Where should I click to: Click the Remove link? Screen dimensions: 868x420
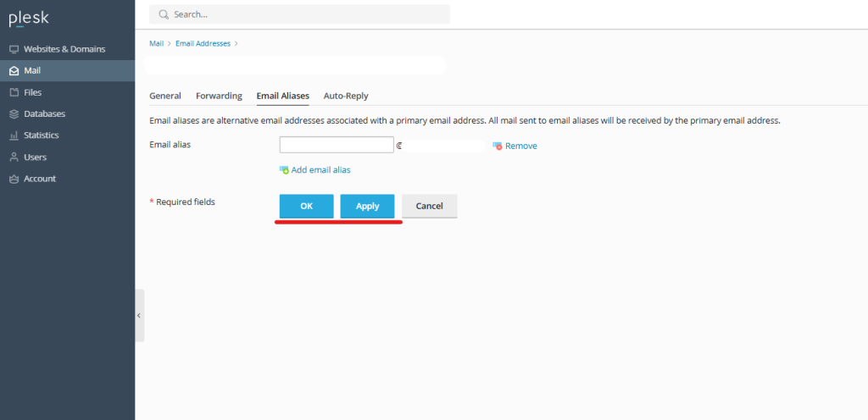click(521, 146)
